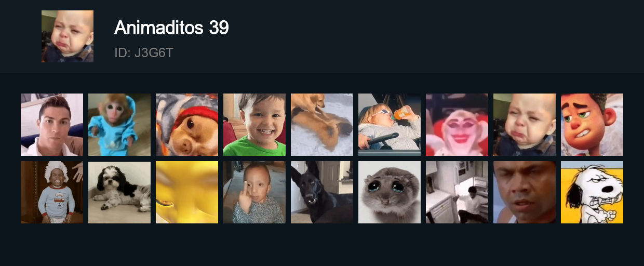Screen dimensions: 644x266
Task: Choose the baby with sunglasses drinking sticker
Action: (390, 125)
